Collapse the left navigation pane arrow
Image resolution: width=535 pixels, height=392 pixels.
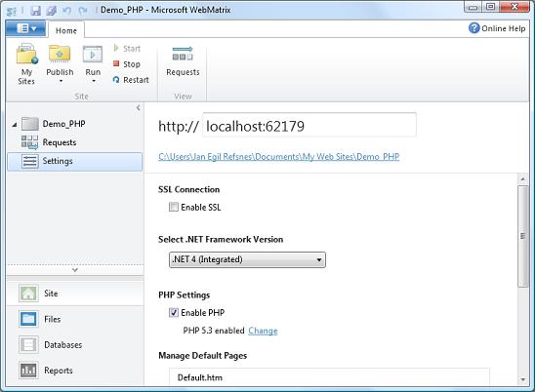139,108
